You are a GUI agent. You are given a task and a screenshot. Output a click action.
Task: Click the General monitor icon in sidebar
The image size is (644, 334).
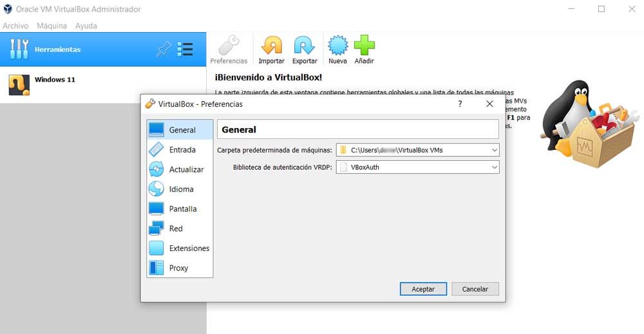coord(156,130)
